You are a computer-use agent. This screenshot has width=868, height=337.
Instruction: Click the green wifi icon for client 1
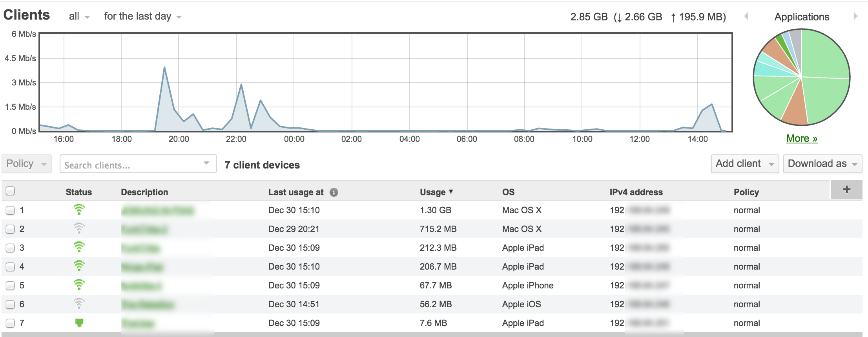tap(79, 210)
